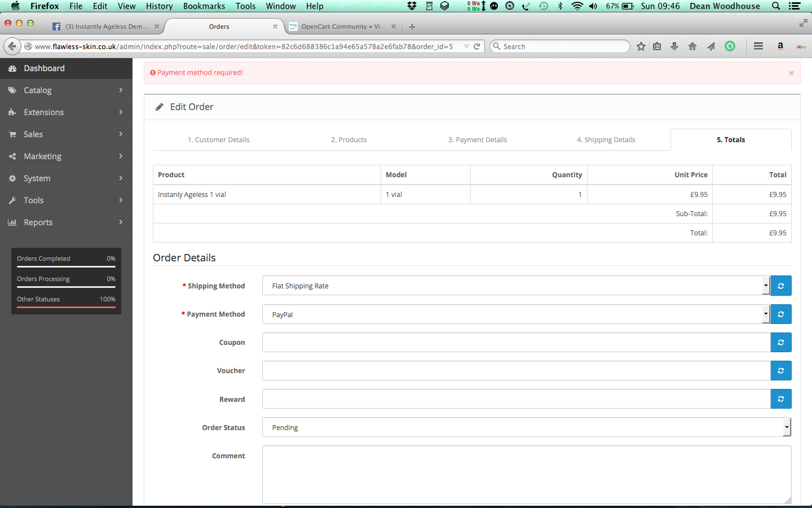Click the Orders Processing progress bar
The height and width of the screenshot is (508, 812).
click(x=66, y=287)
